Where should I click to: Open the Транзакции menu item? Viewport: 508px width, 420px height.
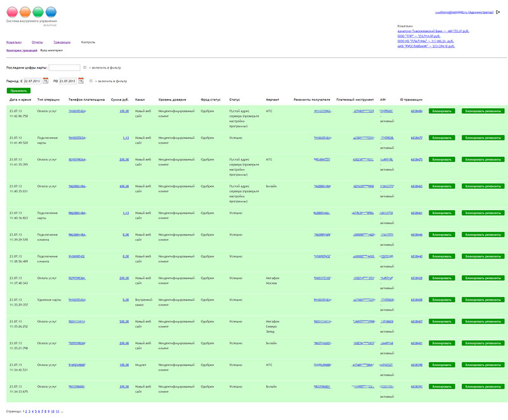pyautogui.click(x=62, y=42)
